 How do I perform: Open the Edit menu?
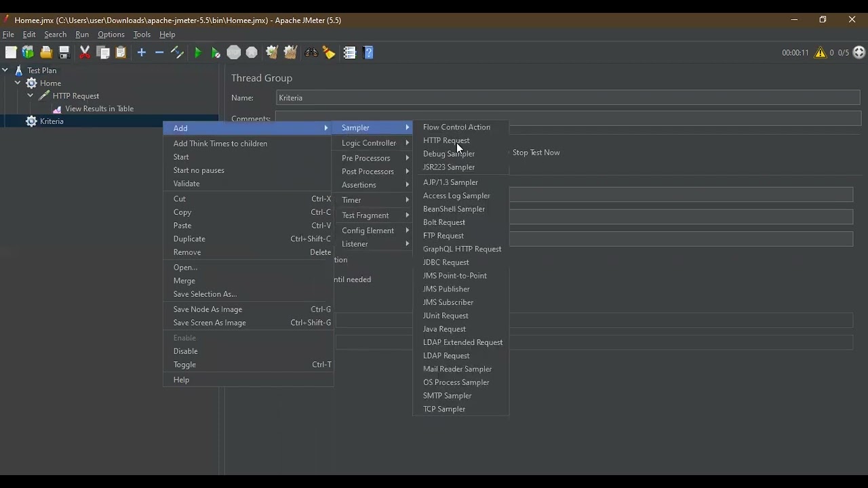tap(29, 35)
